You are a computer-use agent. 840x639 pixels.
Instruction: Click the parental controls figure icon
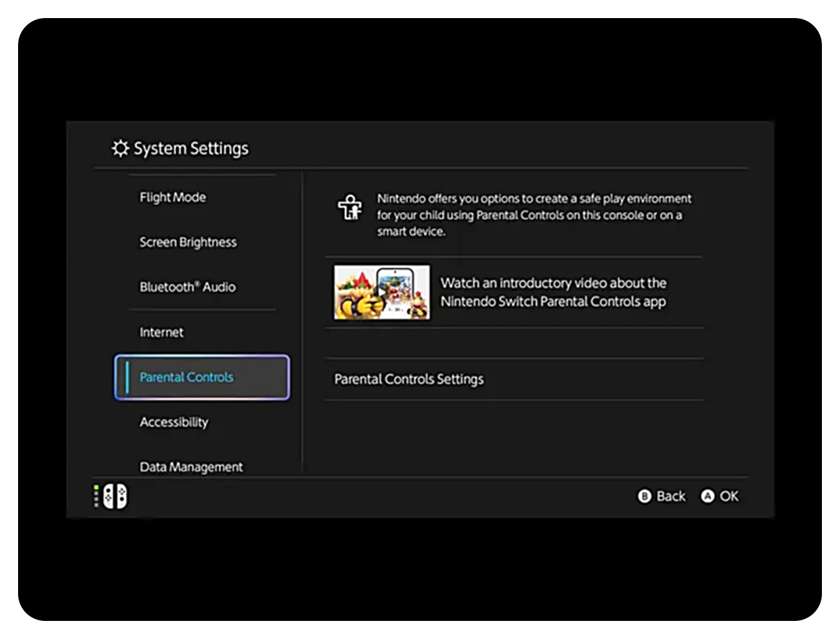point(350,207)
